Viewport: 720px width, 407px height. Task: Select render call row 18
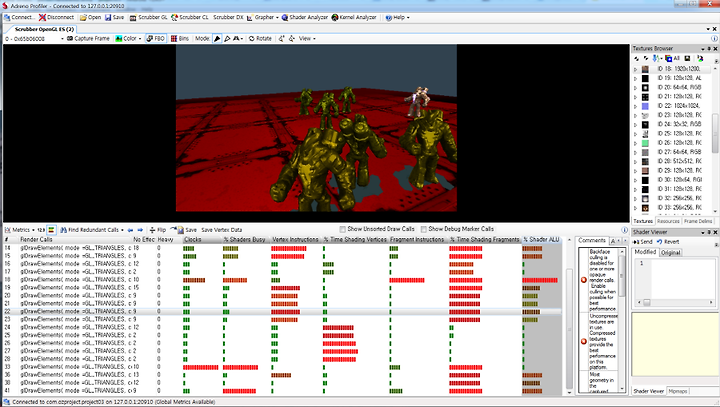click(x=282, y=280)
